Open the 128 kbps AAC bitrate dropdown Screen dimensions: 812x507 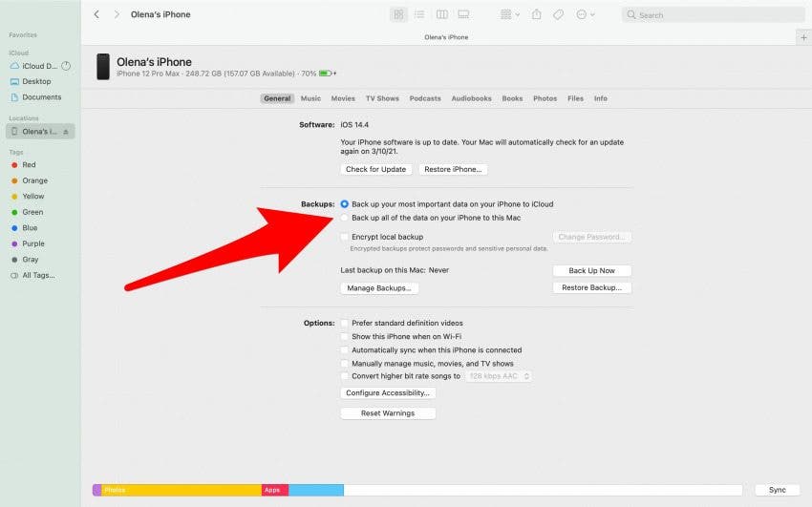pos(499,376)
